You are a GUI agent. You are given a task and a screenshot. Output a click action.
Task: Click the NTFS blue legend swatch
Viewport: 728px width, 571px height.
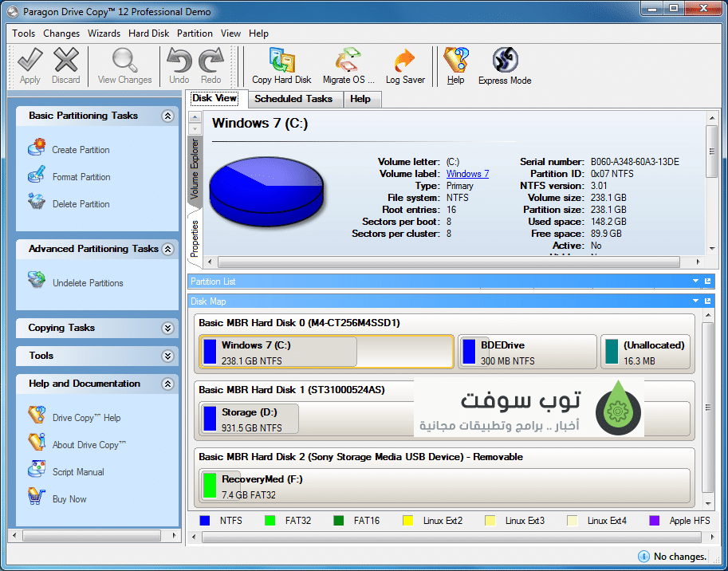205,521
